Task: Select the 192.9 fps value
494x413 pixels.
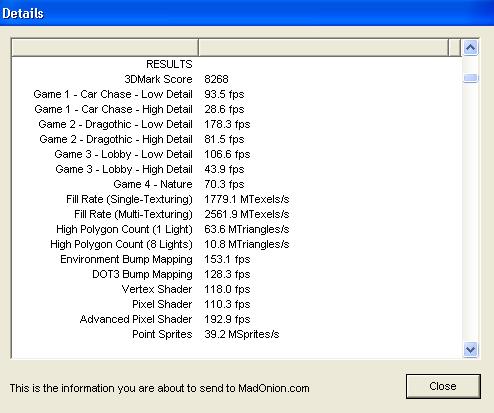Action: pyautogui.click(x=227, y=319)
